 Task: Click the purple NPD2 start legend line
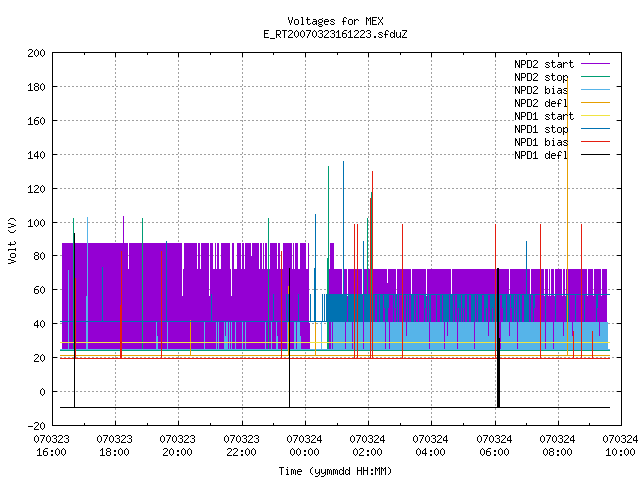point(596,64)
